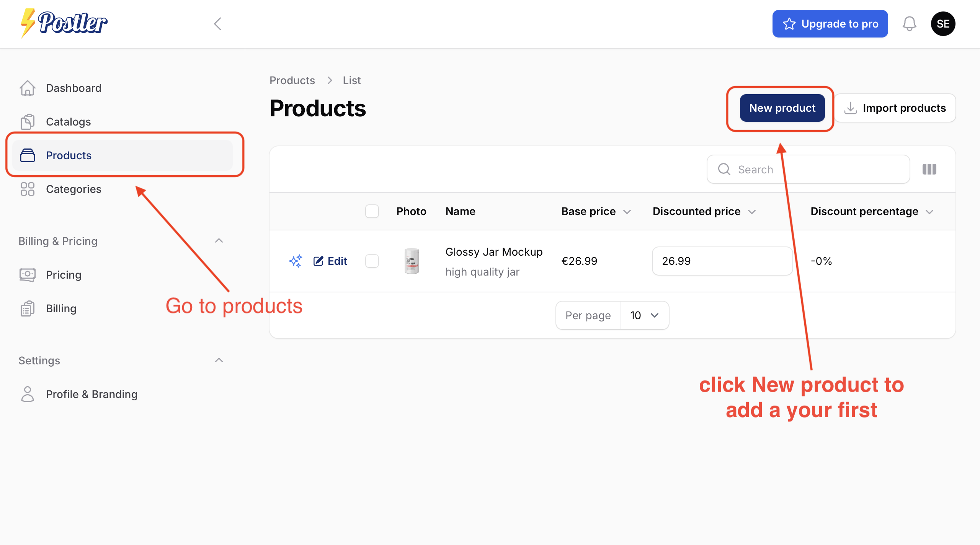
Task: Open Products from the breadcrumb
Action: click(292, 80)
